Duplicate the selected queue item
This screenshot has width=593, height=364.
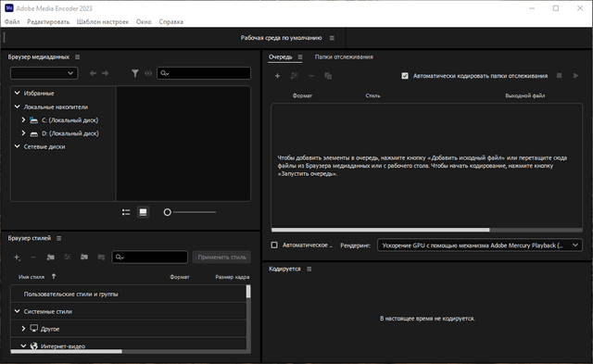(x=328, y=76)
